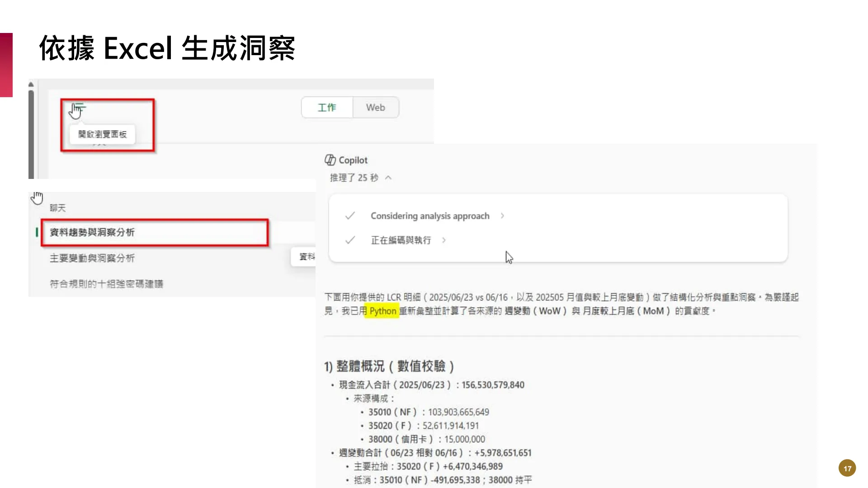Click the 現金流入合計 156,530,579,840 line
This screenshot has height=488, width=868.
(432, 385)
